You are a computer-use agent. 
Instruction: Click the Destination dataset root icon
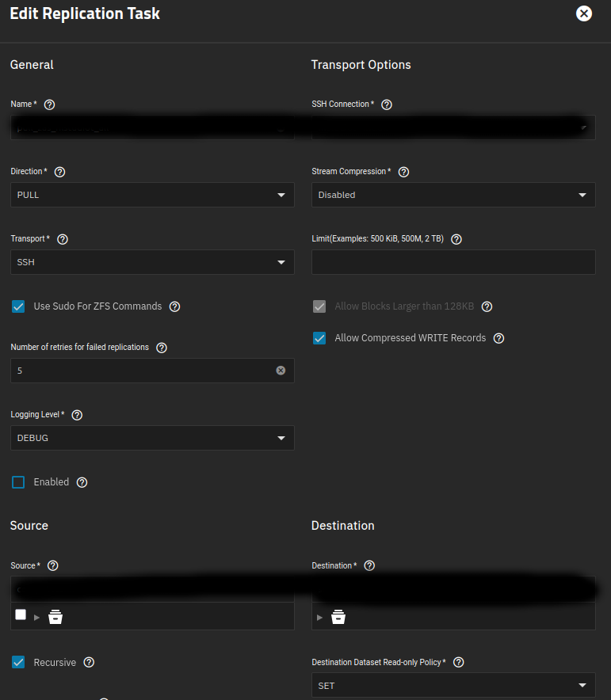(x=338, y=617)
